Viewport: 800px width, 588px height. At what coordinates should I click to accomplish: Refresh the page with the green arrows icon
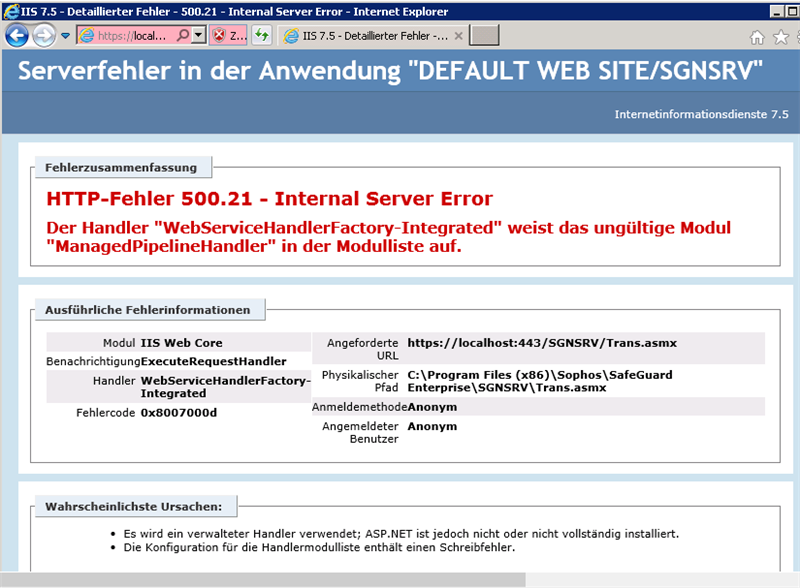pos(262,35)
